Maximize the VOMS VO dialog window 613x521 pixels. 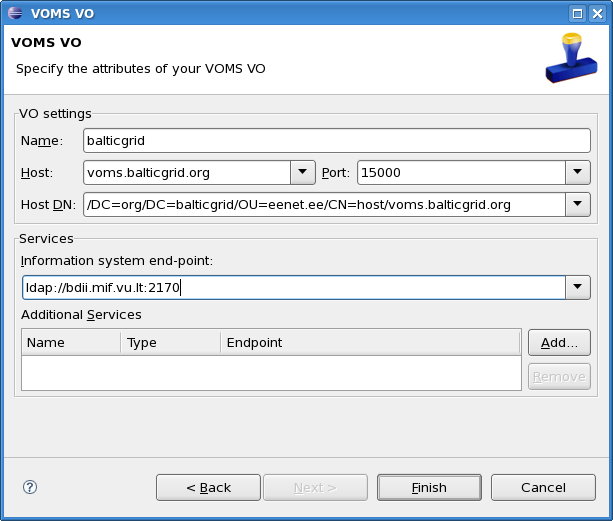(577, 14)
